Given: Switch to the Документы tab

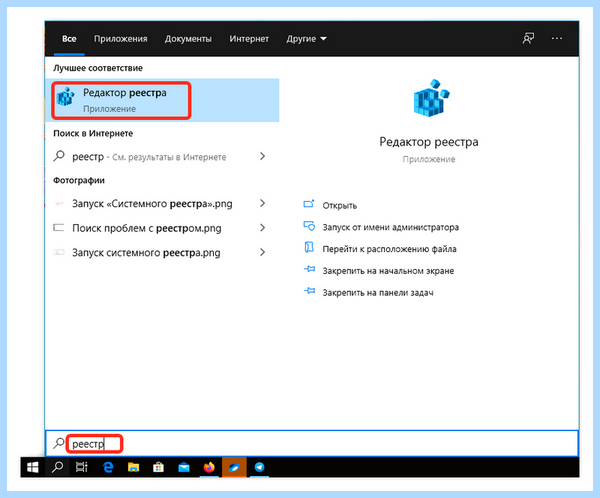Looking at the screenshot, I should coord(188,39).
